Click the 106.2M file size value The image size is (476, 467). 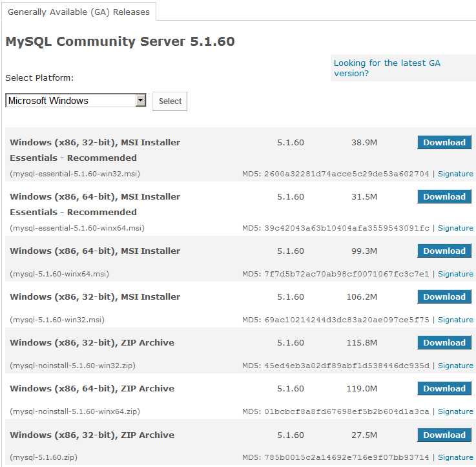[362, 297]
